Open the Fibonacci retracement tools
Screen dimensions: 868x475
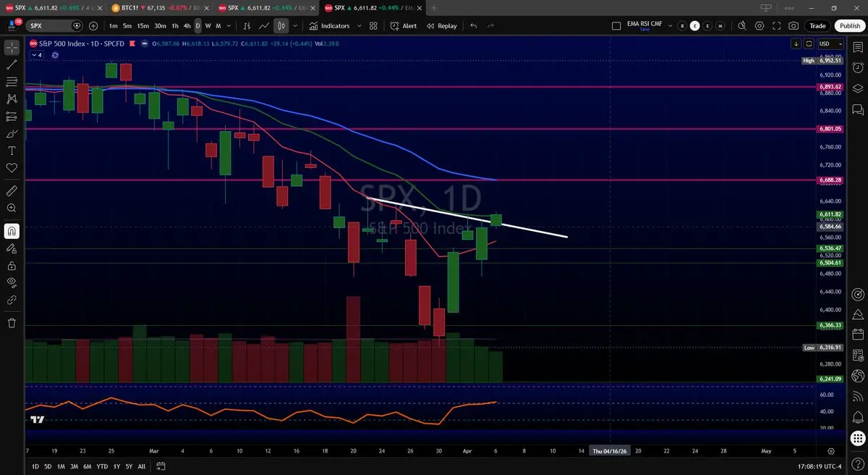point(12,81)
